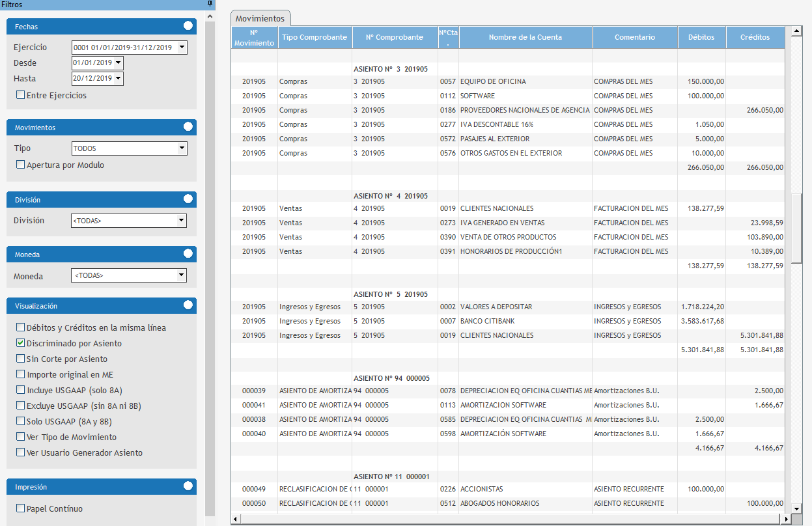This screenshot has height=526, width=812.
Task: Collapse the Impresión section round icon
Action: point(188,486)
